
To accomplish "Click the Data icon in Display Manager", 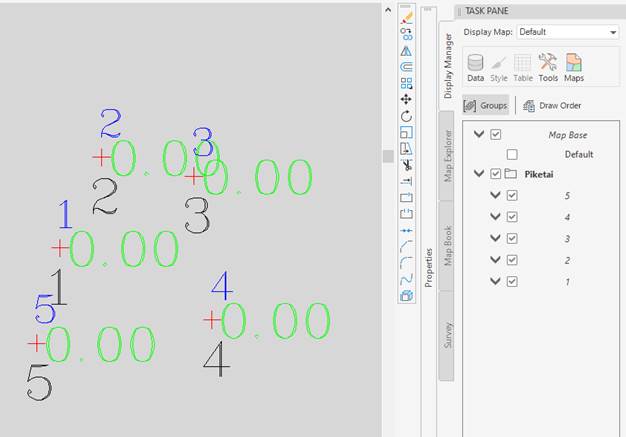I will [x=476, y=67].
